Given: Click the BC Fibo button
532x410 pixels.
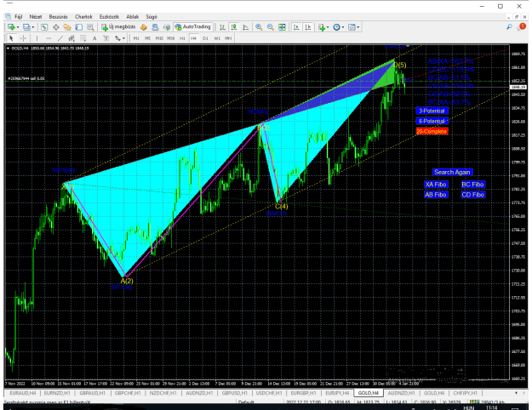Looking at the screenshot, I should pos(472,185).
